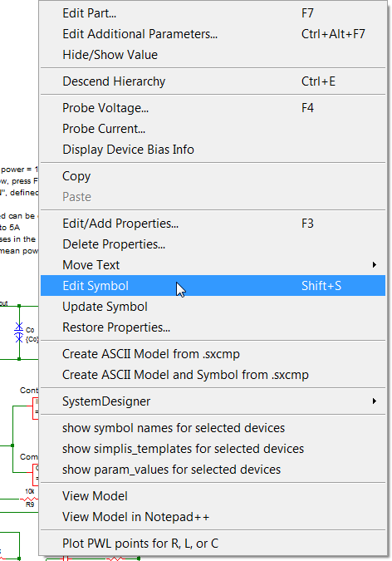The image size is (392, 561).
Task: Click Descend Hierarchy menu item
Action: (213, 81)
